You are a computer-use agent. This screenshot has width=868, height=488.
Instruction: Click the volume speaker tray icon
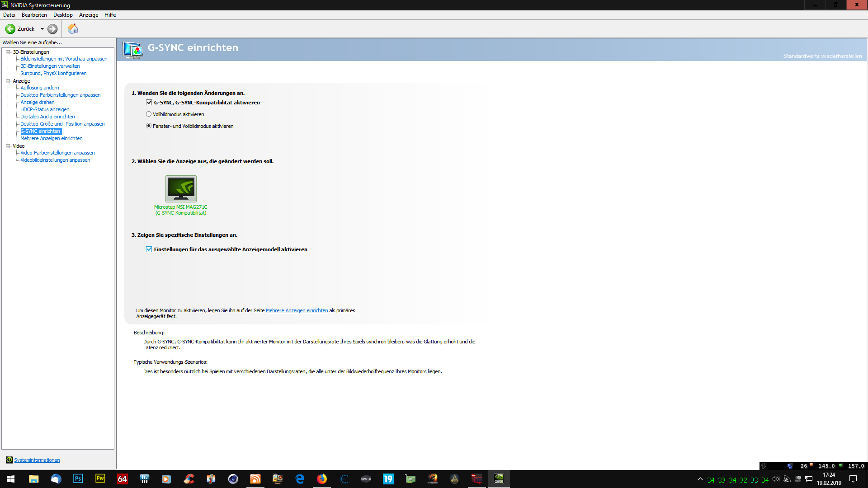click(x=776, y=479)
